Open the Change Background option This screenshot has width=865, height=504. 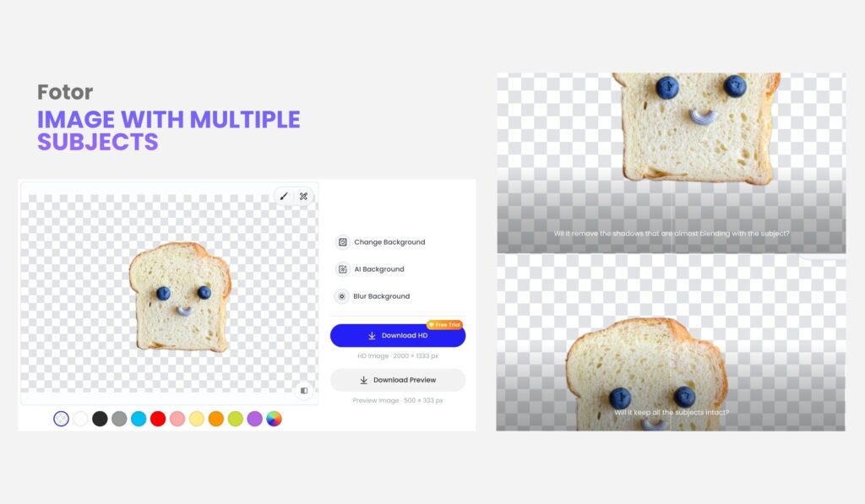[x=380, y=242]
